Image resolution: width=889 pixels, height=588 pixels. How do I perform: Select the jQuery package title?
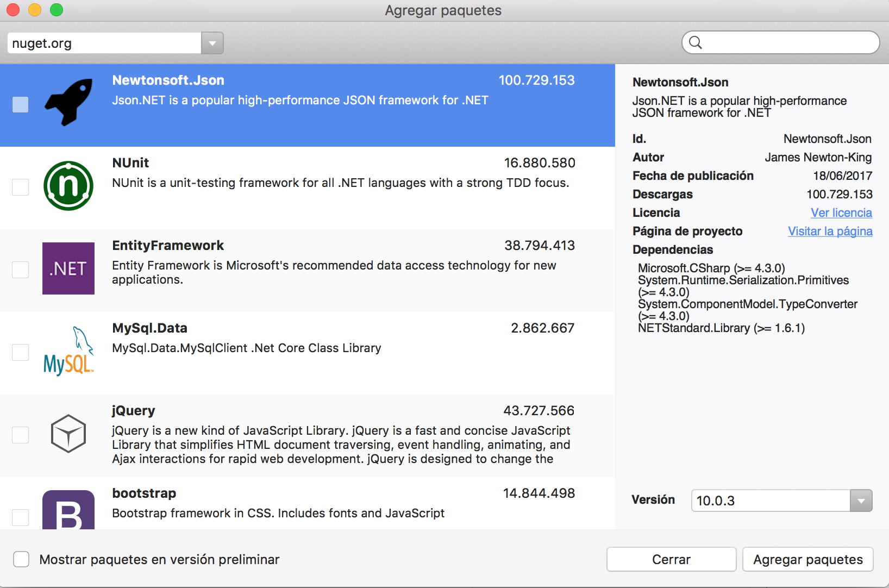[x=134, y=410]
